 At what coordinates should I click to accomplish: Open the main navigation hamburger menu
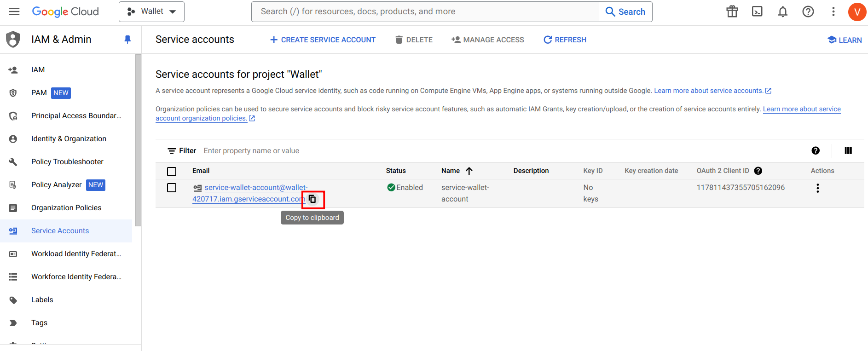[x=14, y=12]
